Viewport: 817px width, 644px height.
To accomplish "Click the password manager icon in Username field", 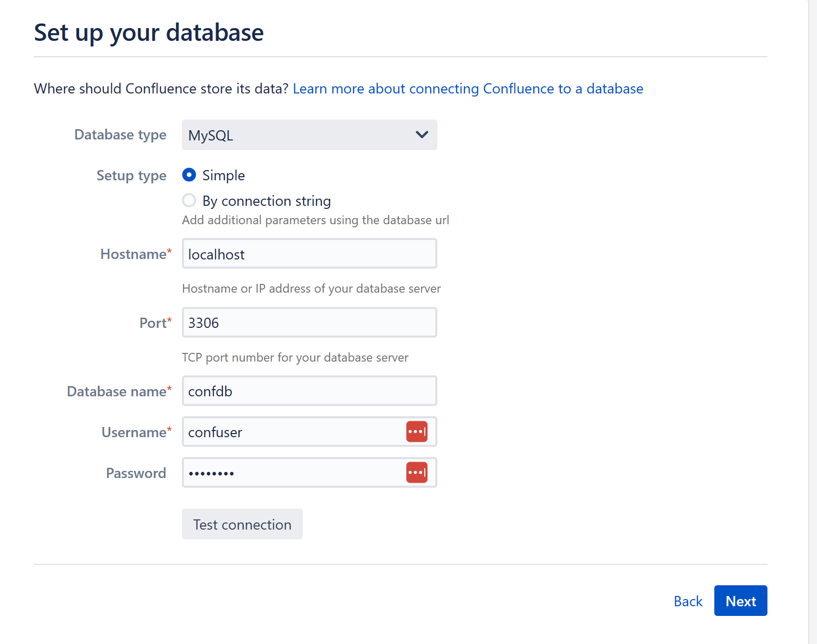I will 417,432.
